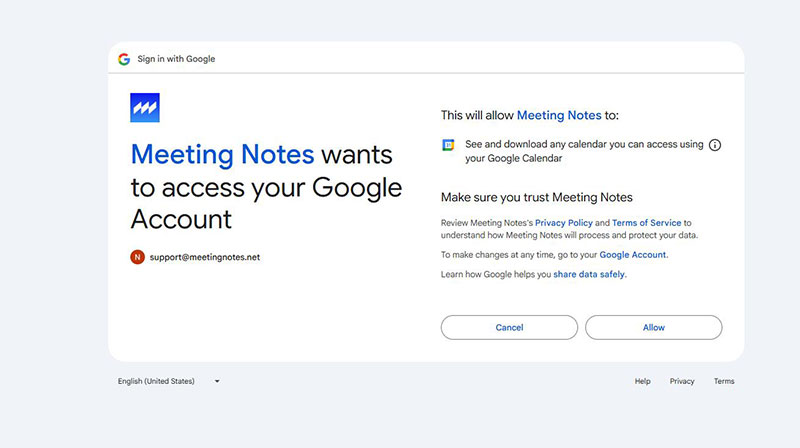Select the support@meetingnotes.net account email
This screenshot has height=448, width=800.
205,257
